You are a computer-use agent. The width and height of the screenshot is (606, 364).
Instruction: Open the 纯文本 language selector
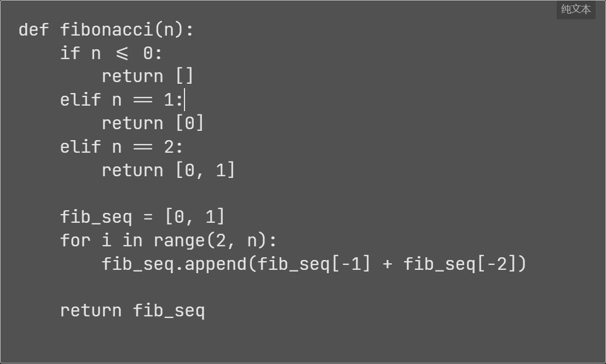575,9
